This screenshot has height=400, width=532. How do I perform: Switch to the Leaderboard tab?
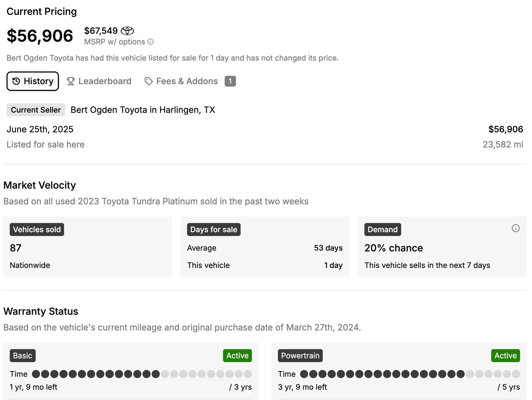point(99,81)
